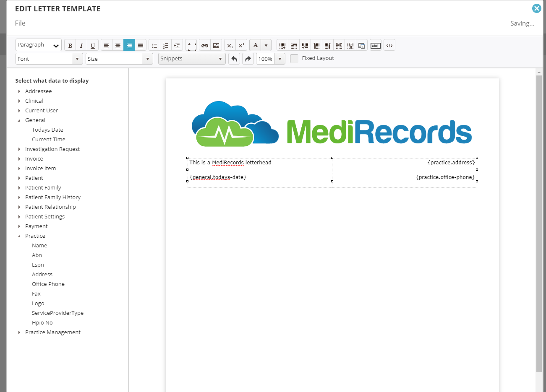This screenshot has height=392, width=546.
Task: Collapse the Practice tree node
Action: (19, 236)
